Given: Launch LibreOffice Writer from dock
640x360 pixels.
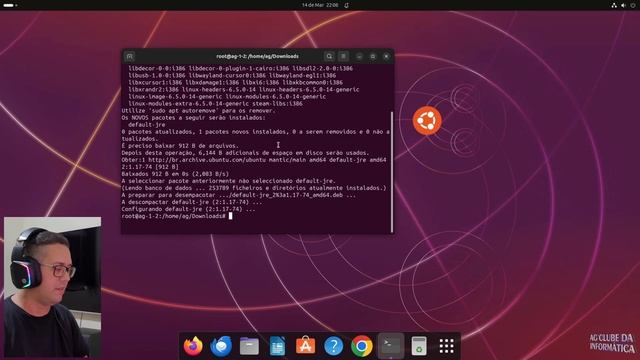Looking at the screenshot, I should pyautogui.click(x=278, y=346).
